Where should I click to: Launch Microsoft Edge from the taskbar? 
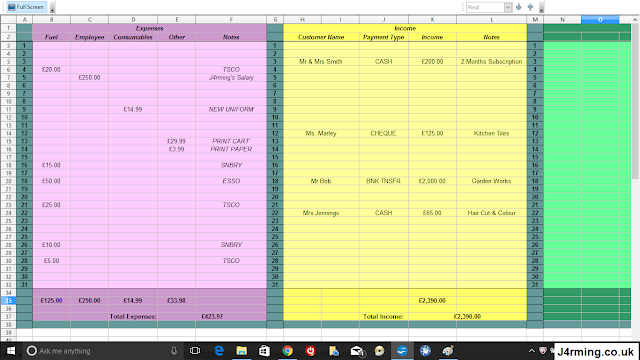(219, 351)
